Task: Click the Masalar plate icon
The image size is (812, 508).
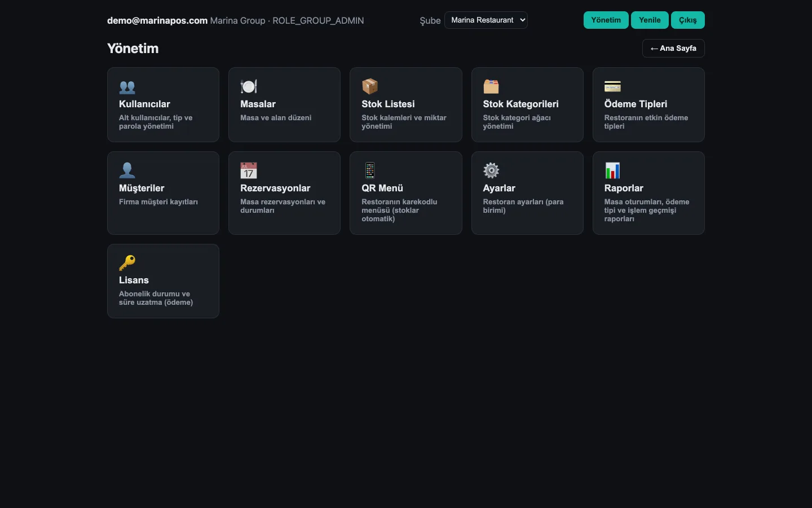Action: click(249, 86)
